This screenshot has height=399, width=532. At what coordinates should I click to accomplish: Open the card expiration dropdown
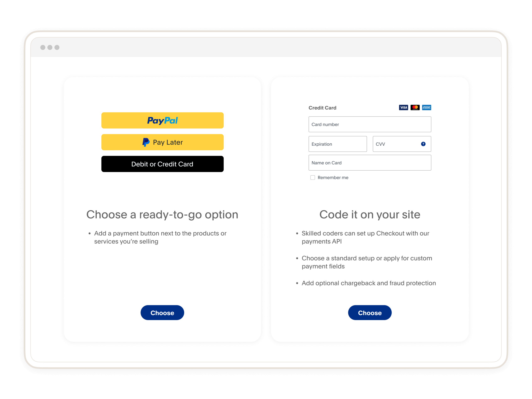(337, 144)
